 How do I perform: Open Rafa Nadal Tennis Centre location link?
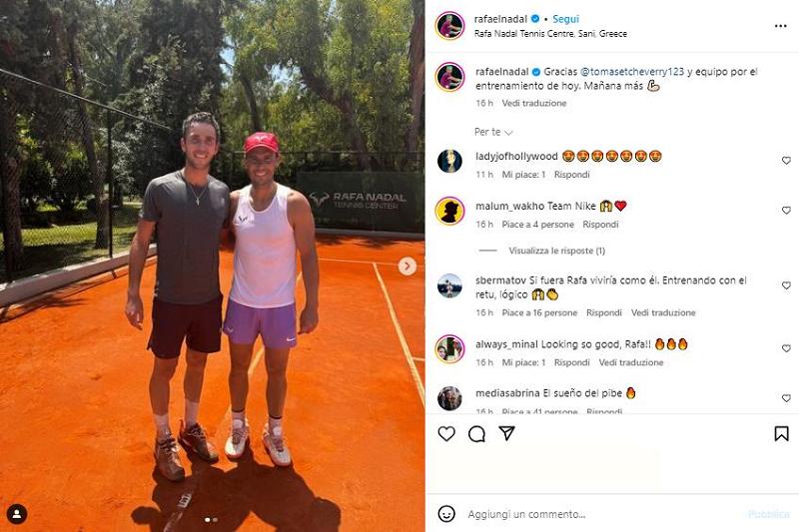(550, 34)
